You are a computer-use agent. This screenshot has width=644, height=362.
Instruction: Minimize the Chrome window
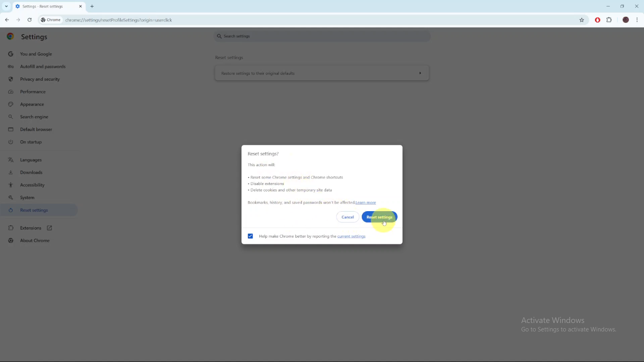[x=608, y=6]
